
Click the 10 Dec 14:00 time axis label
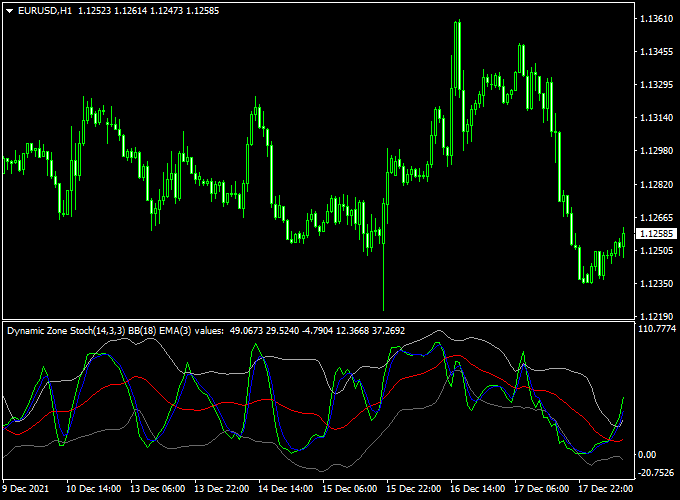click(93, 489)
